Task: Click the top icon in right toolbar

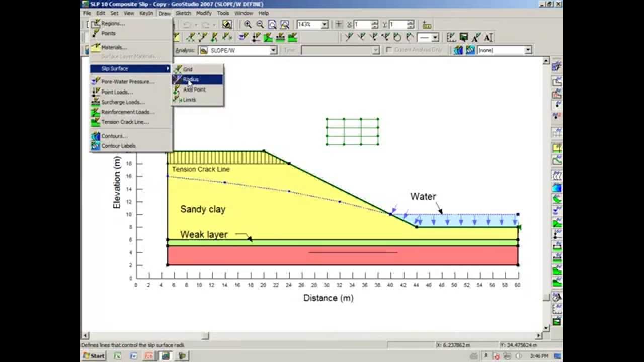Action: (x=557, y=67)
